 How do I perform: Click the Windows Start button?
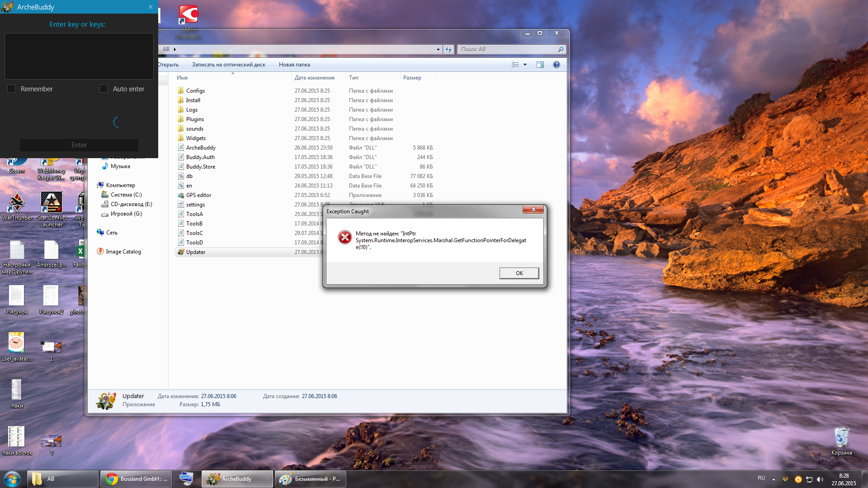tap(12, 479)
